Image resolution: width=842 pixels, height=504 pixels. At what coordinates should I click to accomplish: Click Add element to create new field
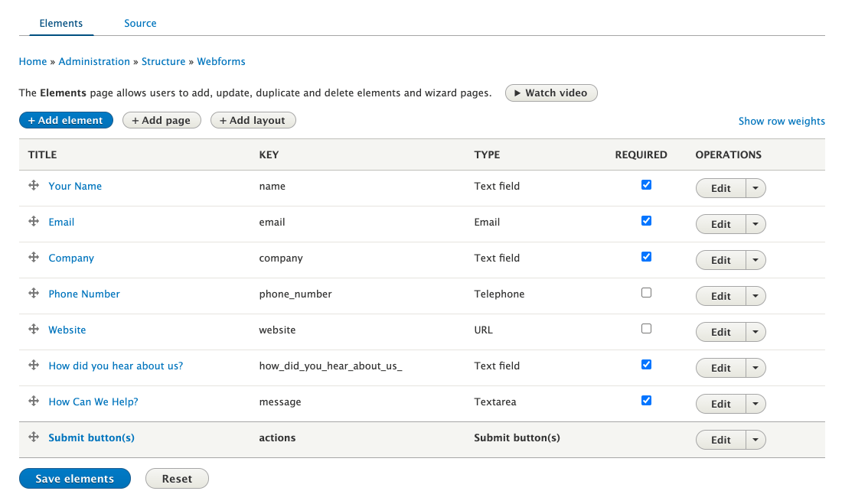click(x=66, y=120)
